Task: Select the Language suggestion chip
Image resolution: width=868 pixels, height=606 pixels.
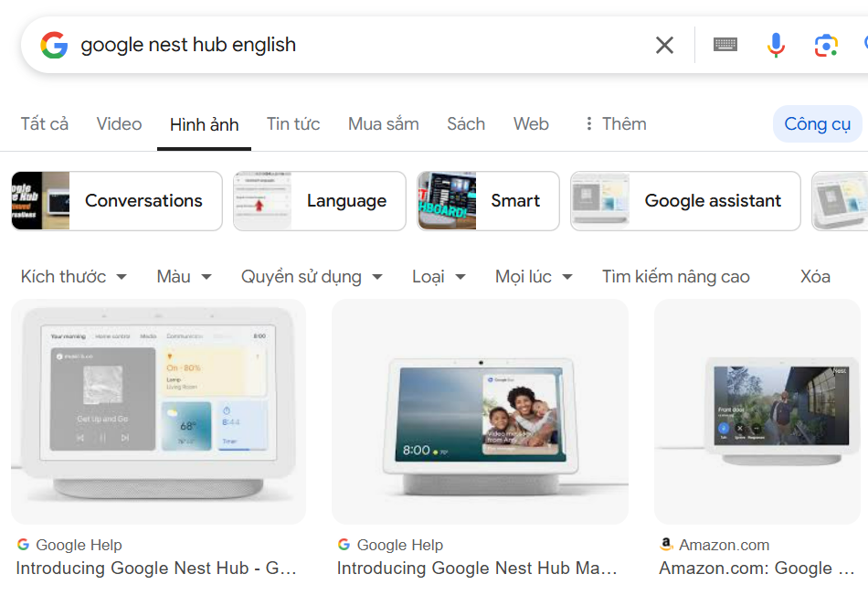Action: pyautogui.click(x=320, y=201)
